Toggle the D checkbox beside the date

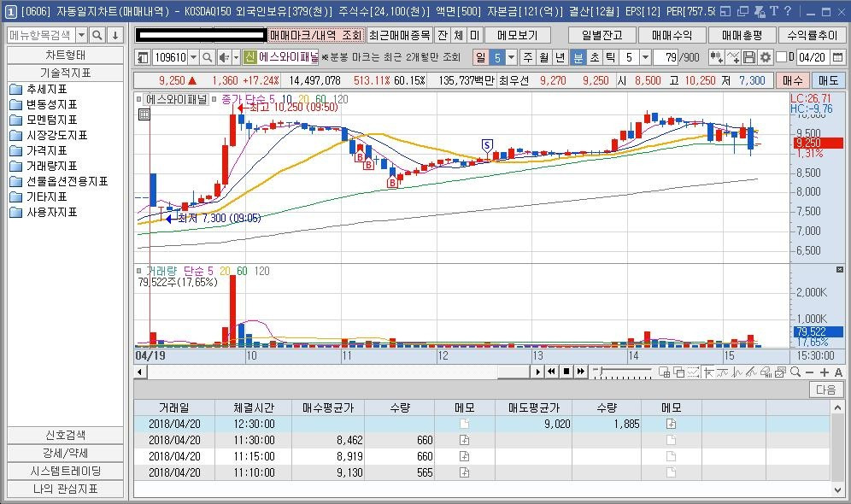click(x=782, y=57)
